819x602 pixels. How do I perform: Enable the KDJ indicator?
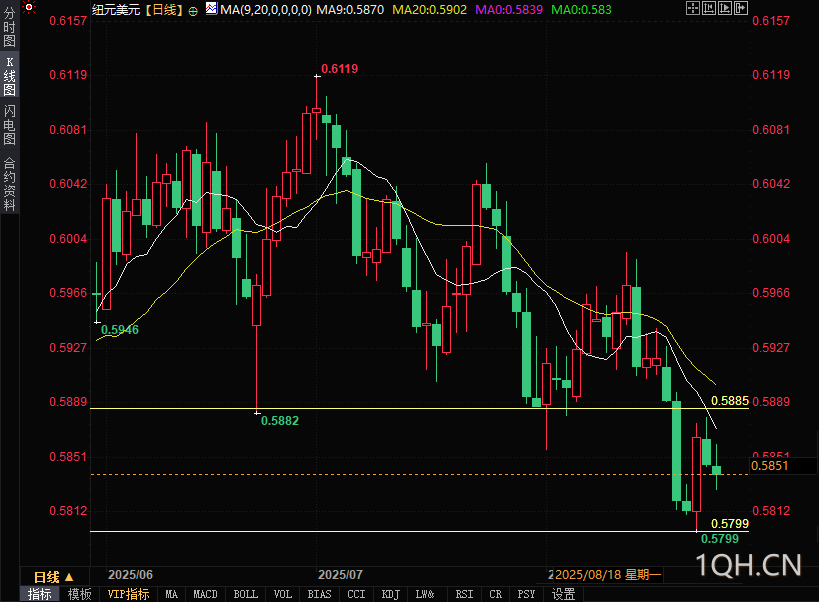click(x=390, y=594)
